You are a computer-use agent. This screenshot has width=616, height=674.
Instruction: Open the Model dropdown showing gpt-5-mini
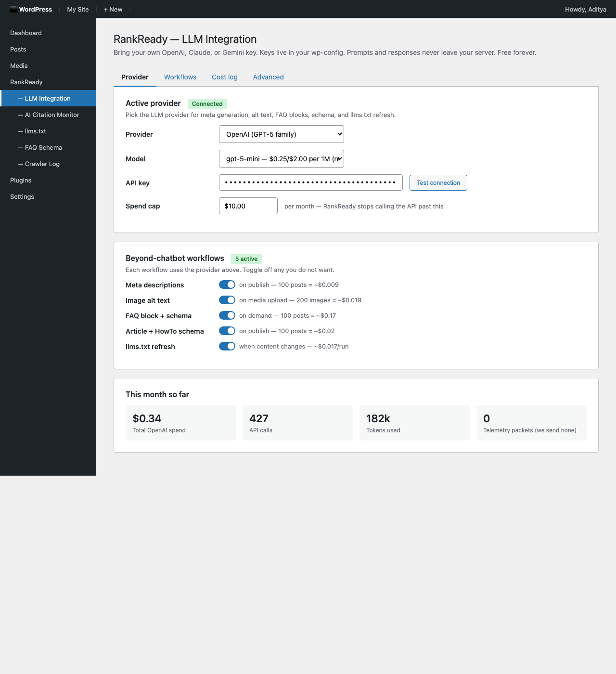click(x=282, y=159)
